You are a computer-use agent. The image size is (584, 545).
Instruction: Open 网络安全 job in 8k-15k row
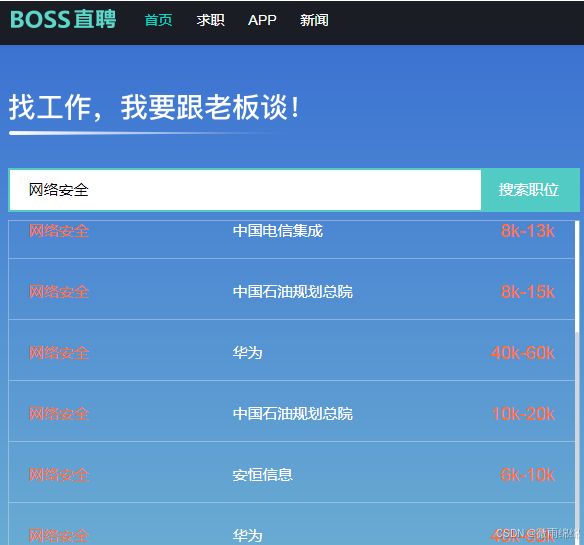tap(59, 292)
